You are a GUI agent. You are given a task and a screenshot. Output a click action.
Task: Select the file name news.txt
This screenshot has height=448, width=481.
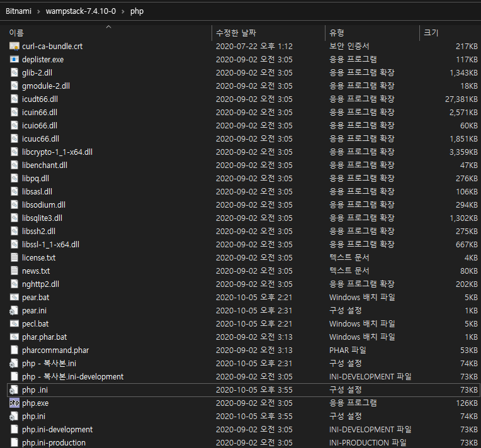36,271
